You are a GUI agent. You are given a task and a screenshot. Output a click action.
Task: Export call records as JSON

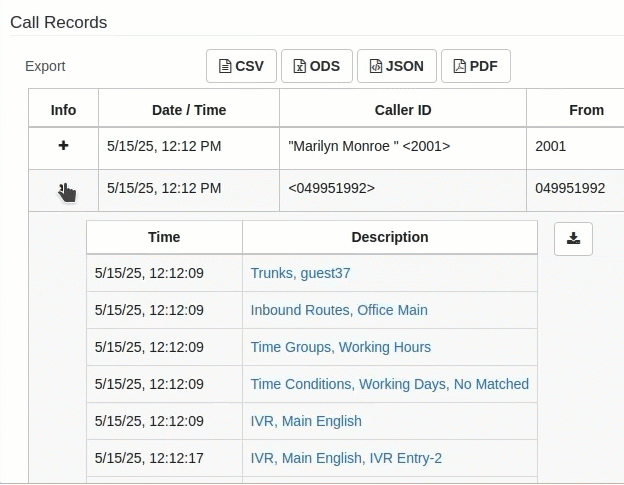coord(397,66)
